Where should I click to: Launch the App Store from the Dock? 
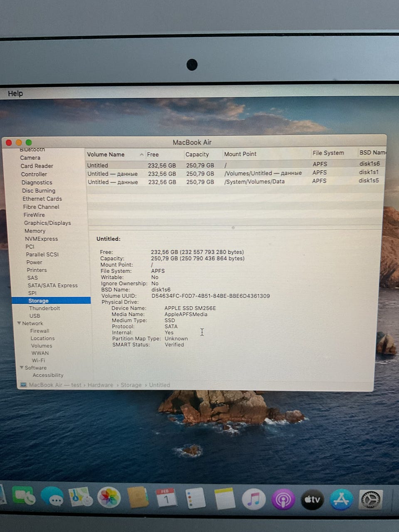coord(341,499)
